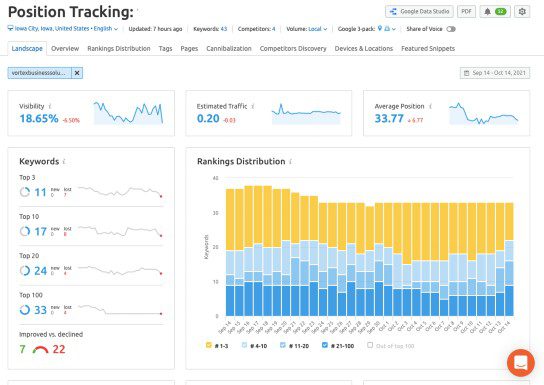Open Pages tab
The image size is (544, 385).
tap(189, 49)
